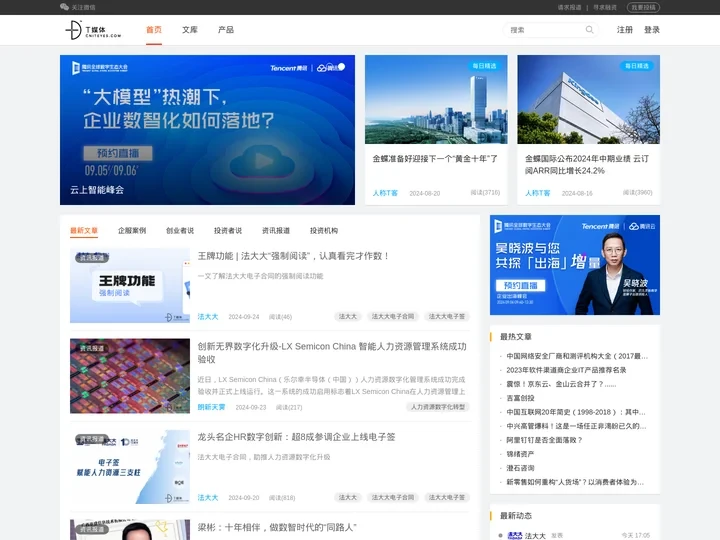Click 法大大电子合同 tag on 2024-09-20 article

[x=393, y=498]
